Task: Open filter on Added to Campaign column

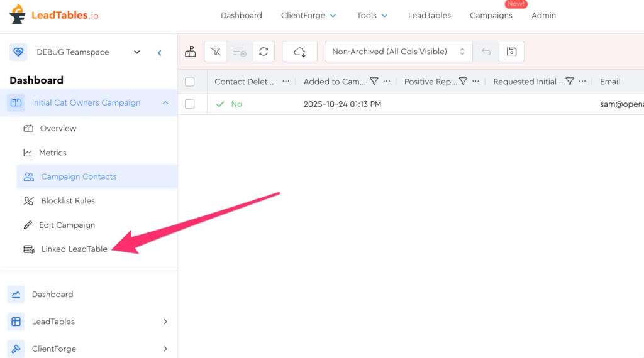Action: point(374,82)
